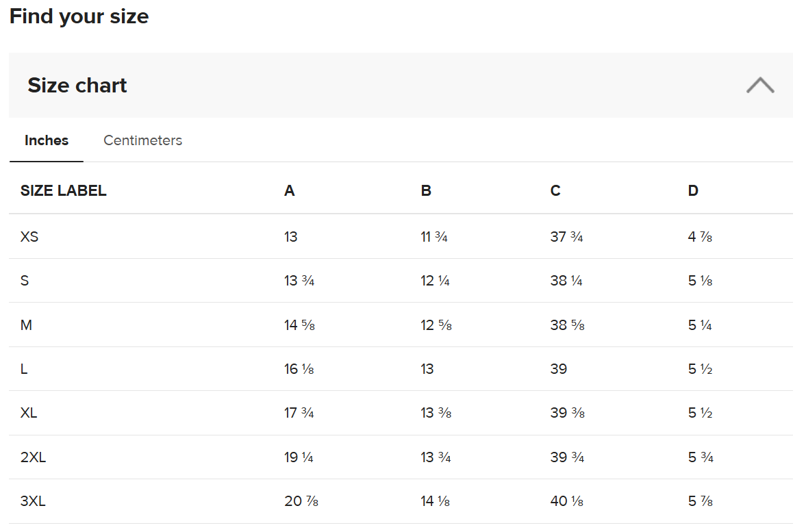Click column header C

555,190
